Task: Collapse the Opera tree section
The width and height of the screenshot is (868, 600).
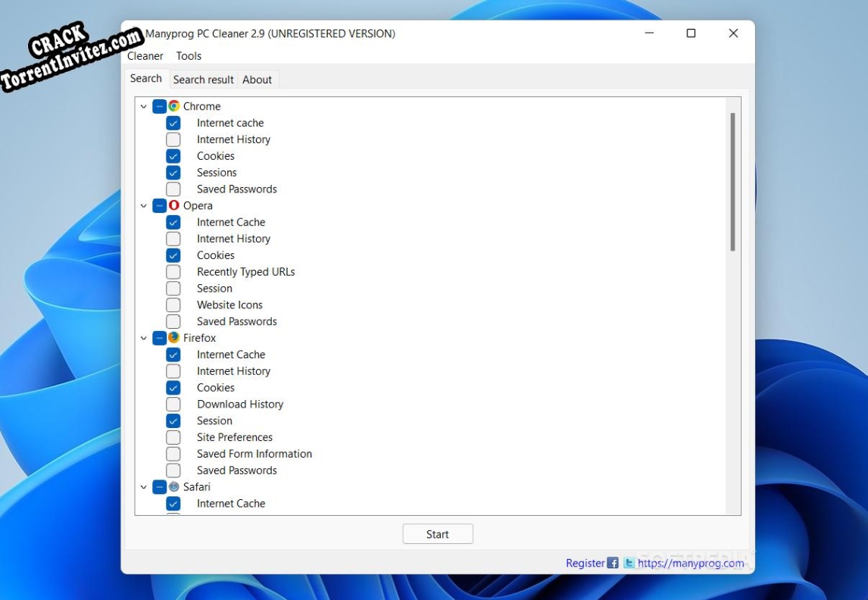Action: click(x=144, y=205)
